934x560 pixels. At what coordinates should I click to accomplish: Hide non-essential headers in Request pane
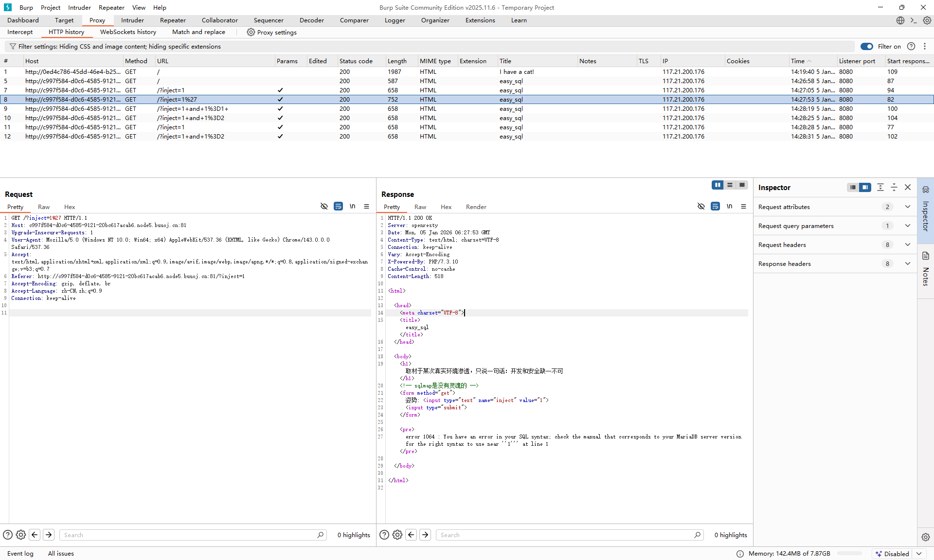[x=324, y=207]
